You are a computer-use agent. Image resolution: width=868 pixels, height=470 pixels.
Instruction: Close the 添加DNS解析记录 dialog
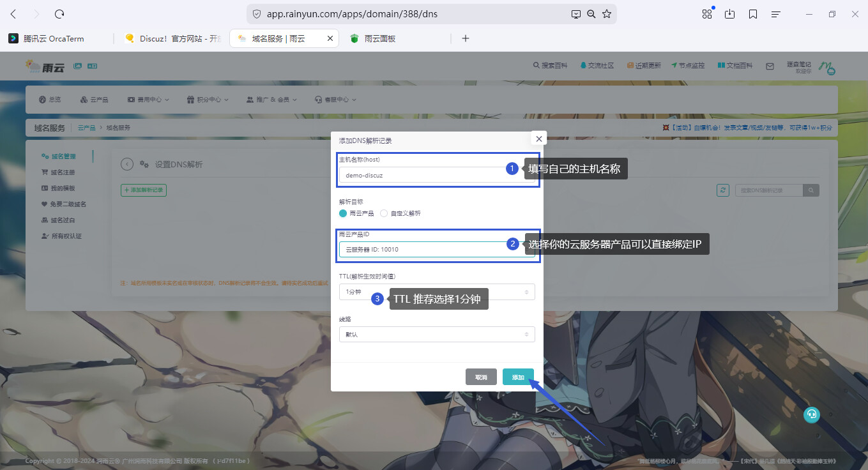[x=539, y=139]
